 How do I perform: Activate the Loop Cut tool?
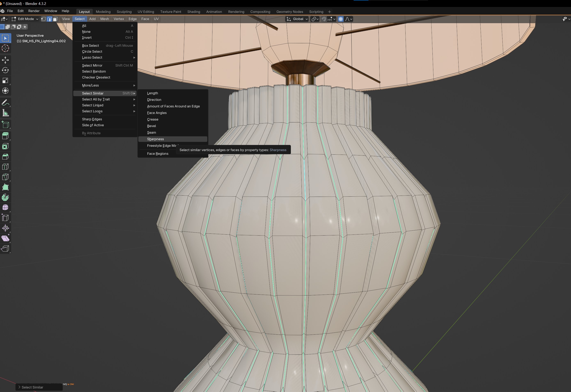point(5,167)
